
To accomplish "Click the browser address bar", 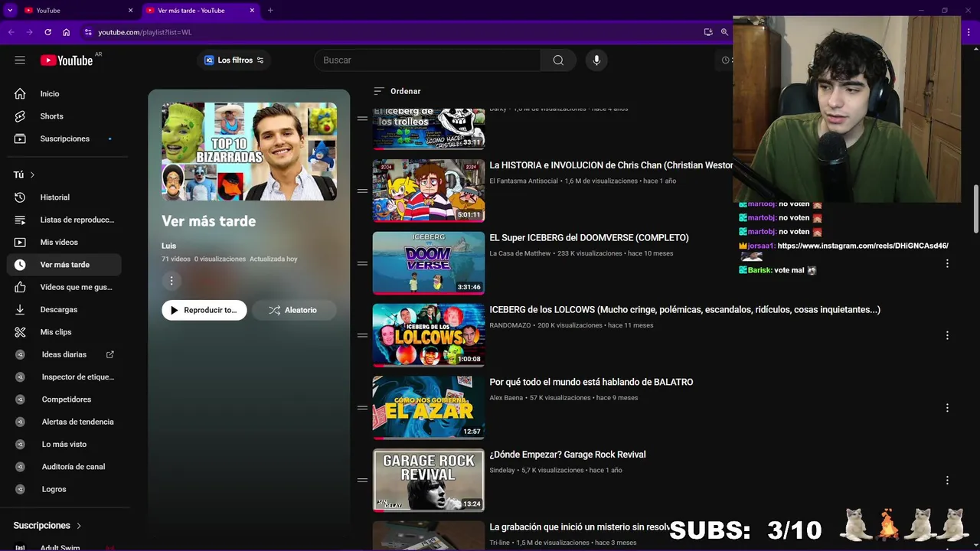I will point(390,32).
